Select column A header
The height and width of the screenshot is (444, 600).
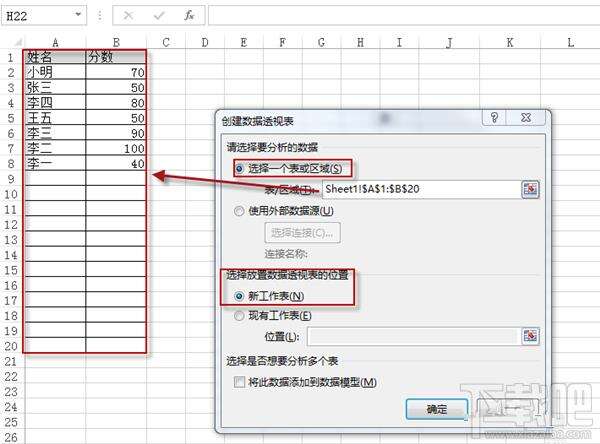(x=55, y=42)
